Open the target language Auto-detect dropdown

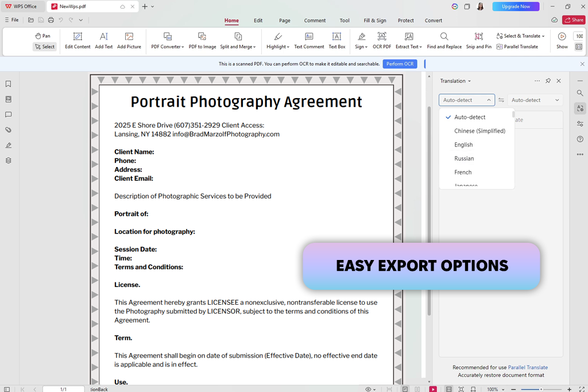pyautogui.click(x=535, y=100)
